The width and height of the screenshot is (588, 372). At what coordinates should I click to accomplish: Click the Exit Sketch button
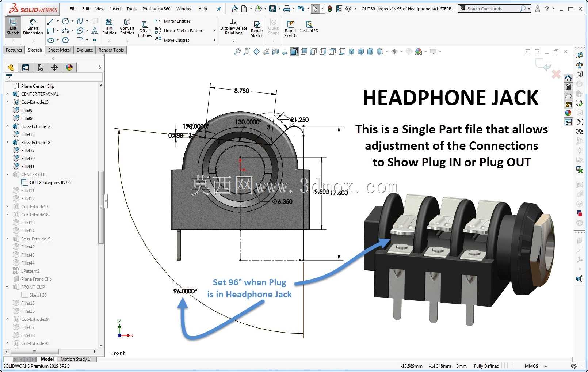click(13, 27)
